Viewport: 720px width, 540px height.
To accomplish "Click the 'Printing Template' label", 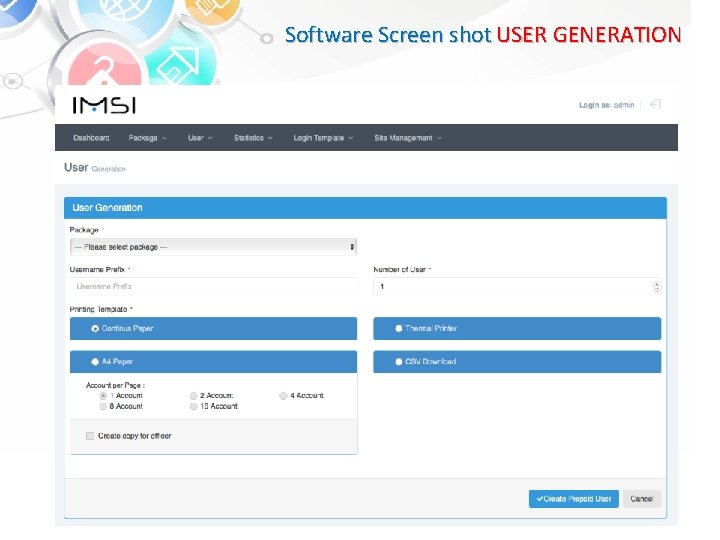I will click(98, 309).
